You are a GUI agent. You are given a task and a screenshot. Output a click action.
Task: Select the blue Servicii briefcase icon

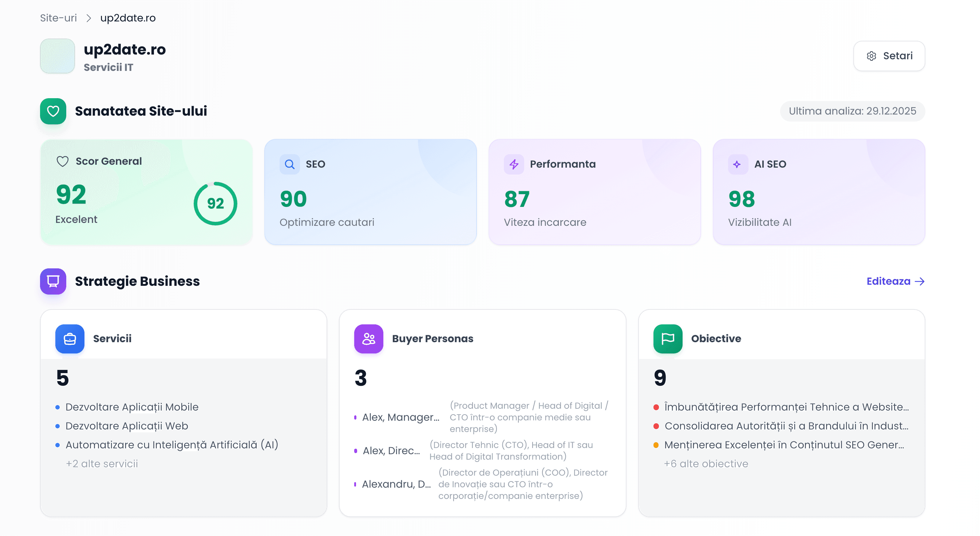click(x=70, y=339)
